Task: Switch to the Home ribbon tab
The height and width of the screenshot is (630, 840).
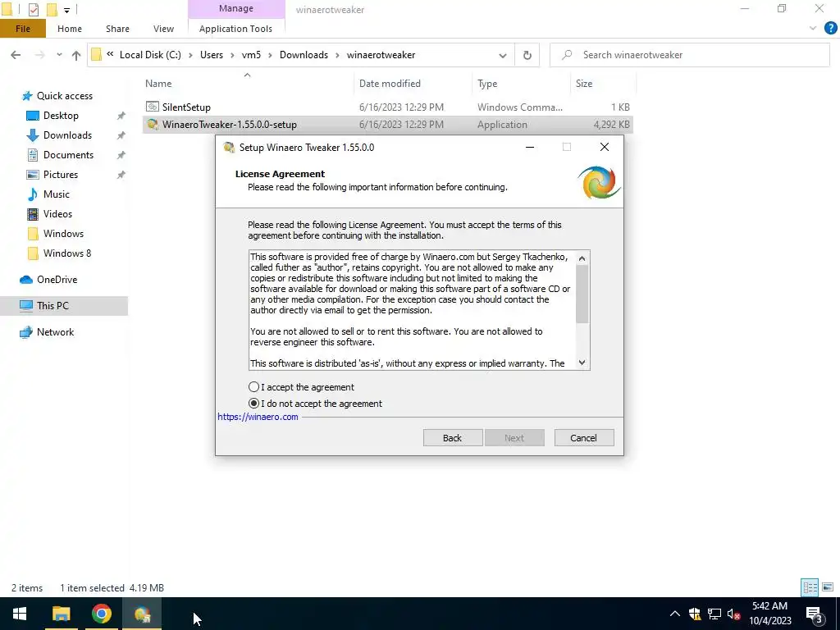Action: point(70,29)
